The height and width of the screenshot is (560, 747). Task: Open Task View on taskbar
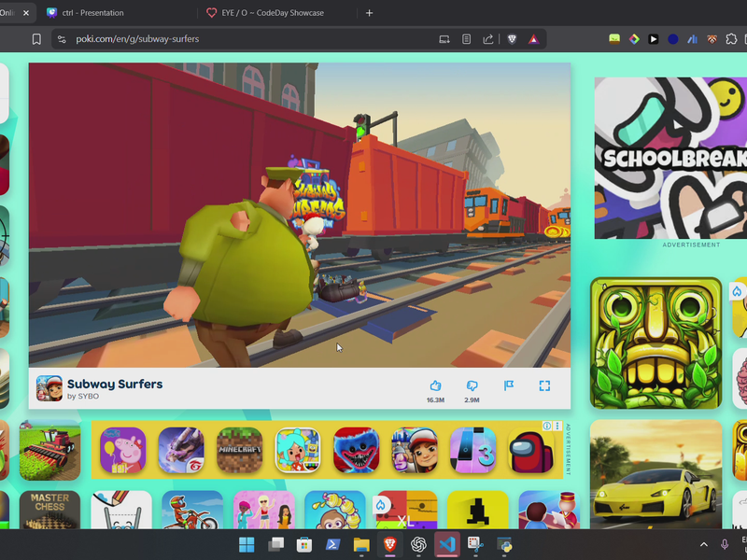click(x=275, y=544)
